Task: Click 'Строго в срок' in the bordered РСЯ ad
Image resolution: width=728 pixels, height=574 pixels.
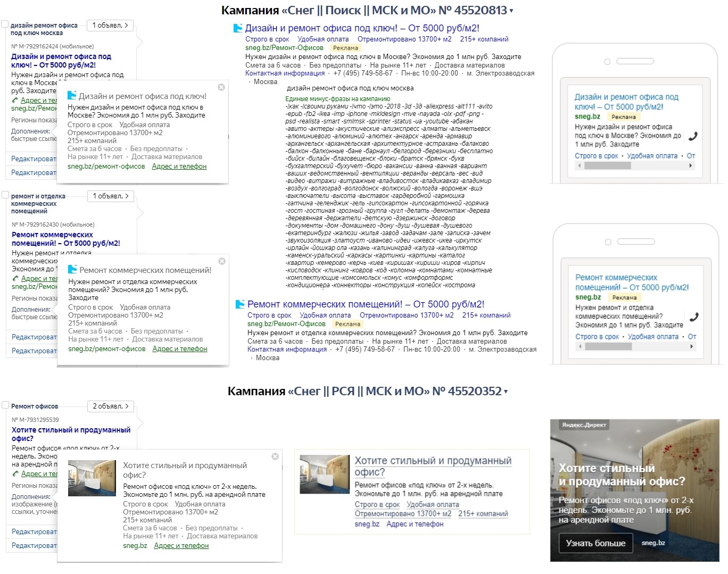Action: pos(377,504)
